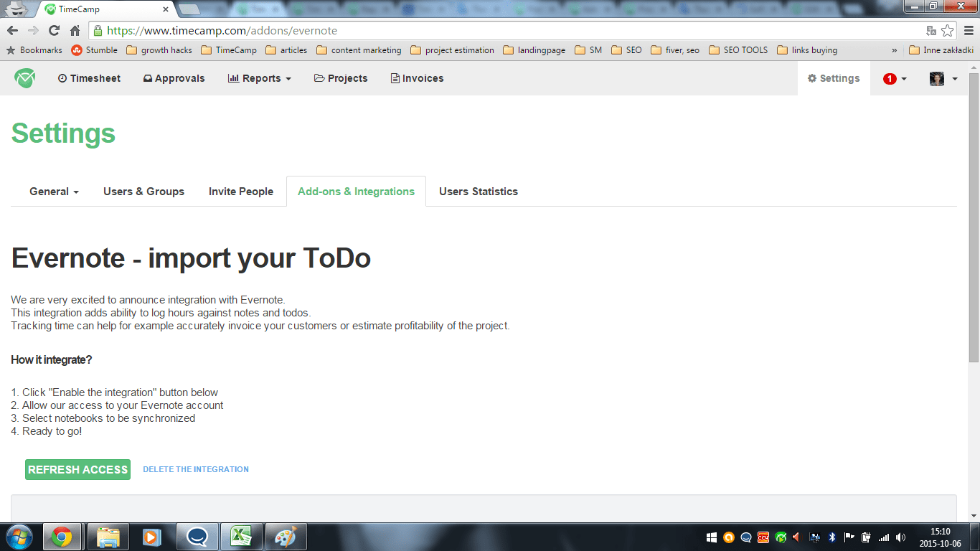Viewport: 980px width, 551px height.
Task: Expand the General settings dropdown tab
Action: tap(54, 192)
